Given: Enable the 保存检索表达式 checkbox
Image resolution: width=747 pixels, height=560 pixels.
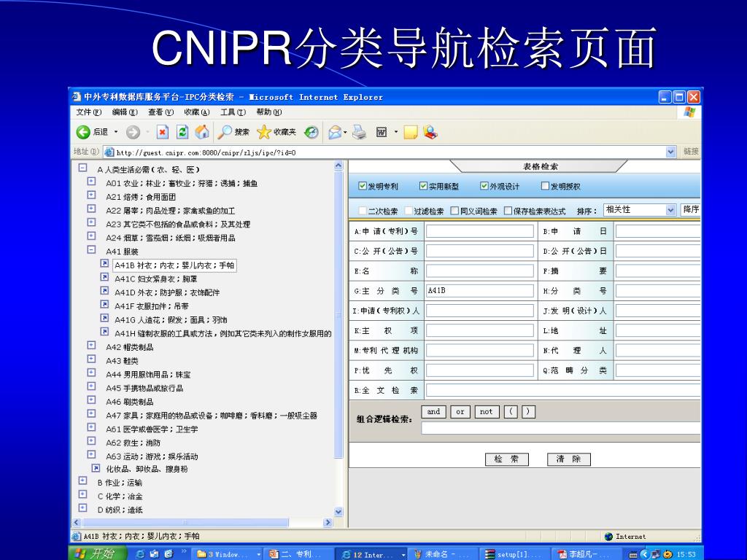Looking at the screenshot, I should tap(508, 211).
